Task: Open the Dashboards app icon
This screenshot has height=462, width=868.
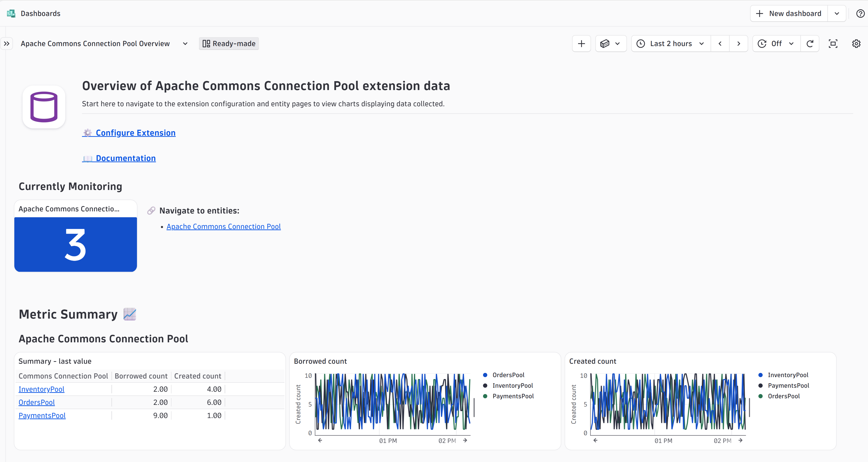Action: coord(11,13)
